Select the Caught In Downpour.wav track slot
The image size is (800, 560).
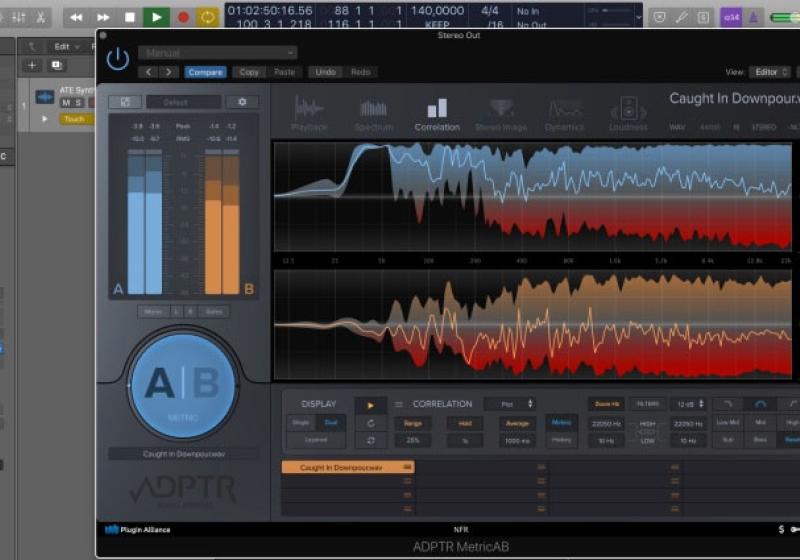(x=347, y=467)
